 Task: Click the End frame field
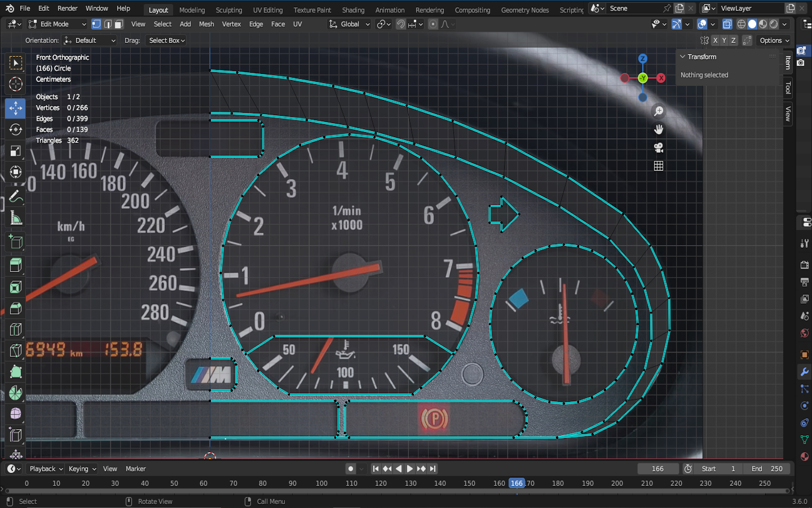(767, 468)
